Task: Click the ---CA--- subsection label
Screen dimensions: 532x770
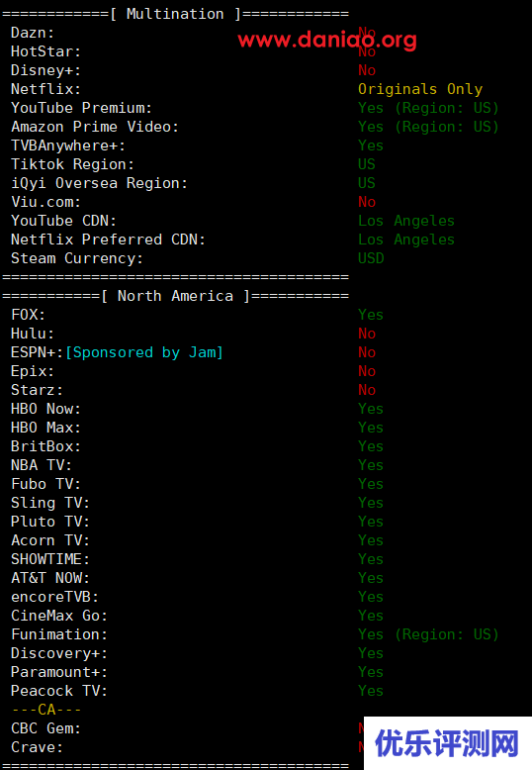Action: tap(46, 710)
